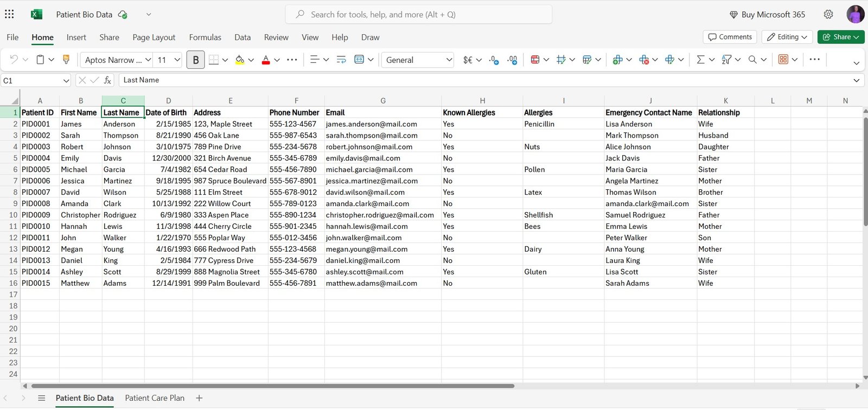Click the Conditional Formatting icon
868x410 pixels.
point(535,60)
